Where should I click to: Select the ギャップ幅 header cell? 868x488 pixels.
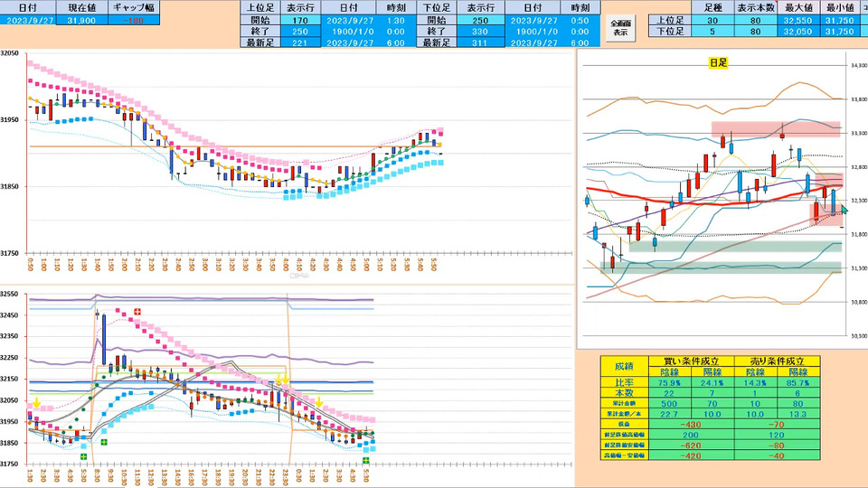(x=134, y=8)
